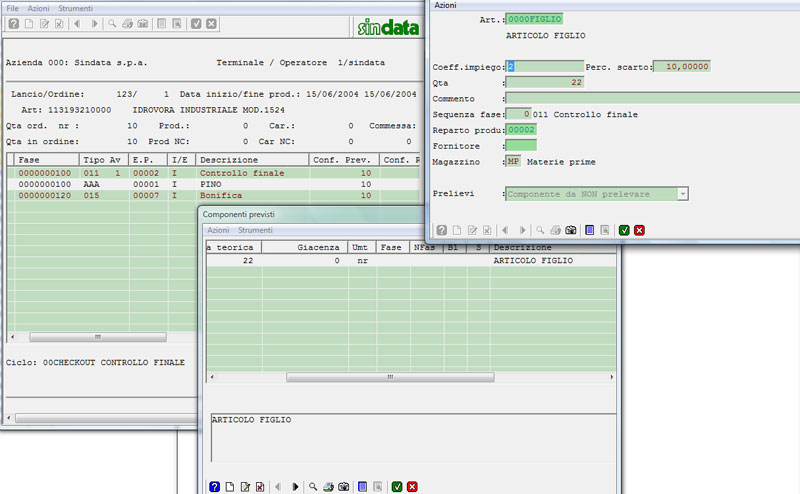Click search magnifier in Componenti previsti toolbar
This screenshot has height=494, width=800.
[x=313, y=486]
